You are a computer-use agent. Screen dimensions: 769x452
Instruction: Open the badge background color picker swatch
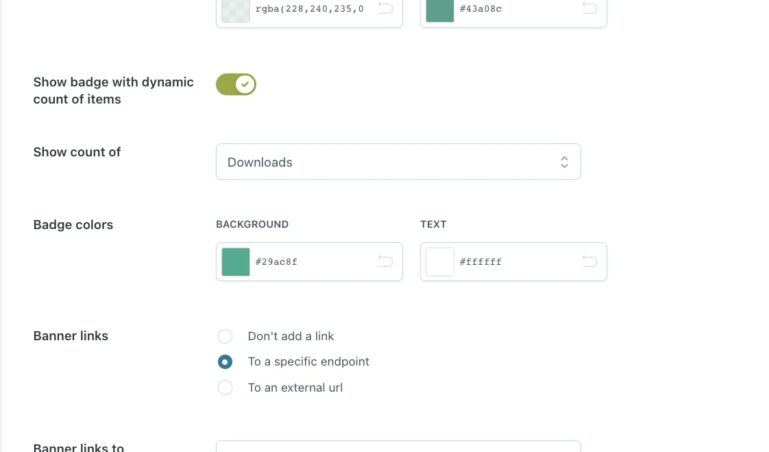click(236, 262)
